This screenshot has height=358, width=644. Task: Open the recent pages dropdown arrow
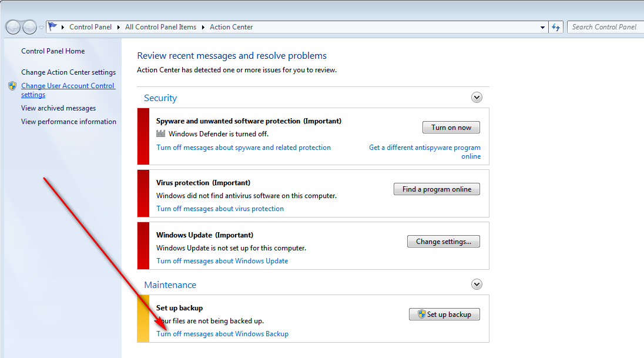click(x=41, y=28)
